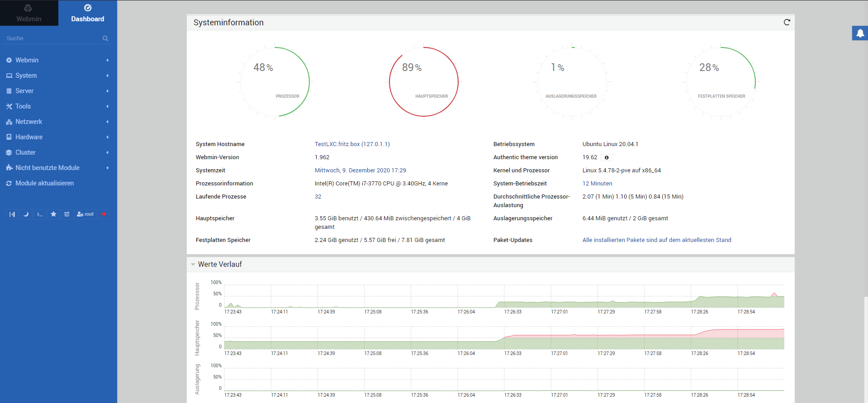Click the kernel text Linux 5.4.78-2-pve
Image resolution: width=868 pixels, height=403 pixels.
pos(621,171)
